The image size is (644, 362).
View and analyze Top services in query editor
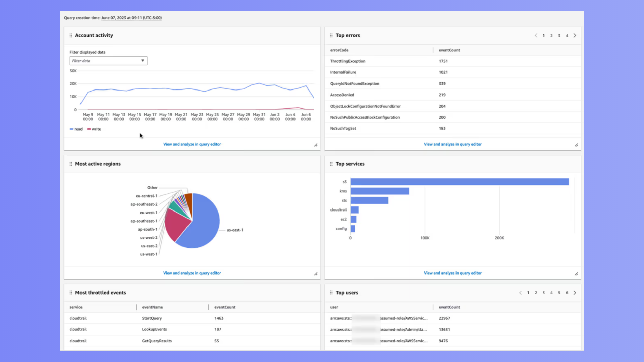point(452,273)
